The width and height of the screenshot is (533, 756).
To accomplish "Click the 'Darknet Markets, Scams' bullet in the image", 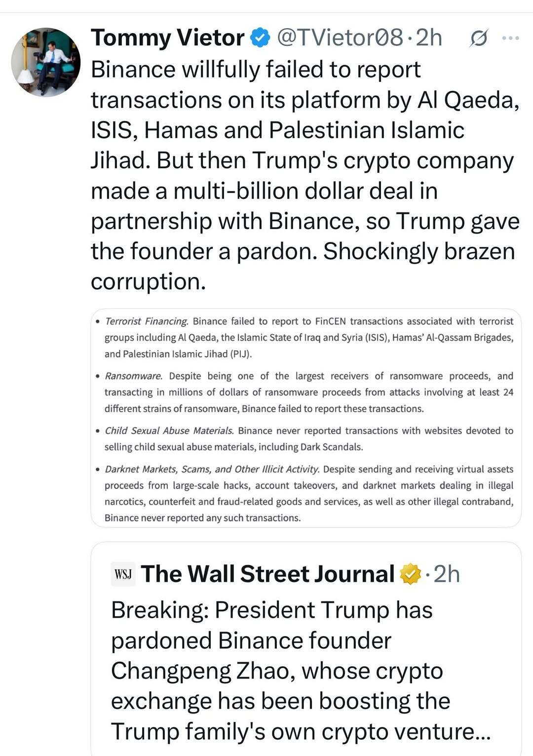I will (212, 469).
